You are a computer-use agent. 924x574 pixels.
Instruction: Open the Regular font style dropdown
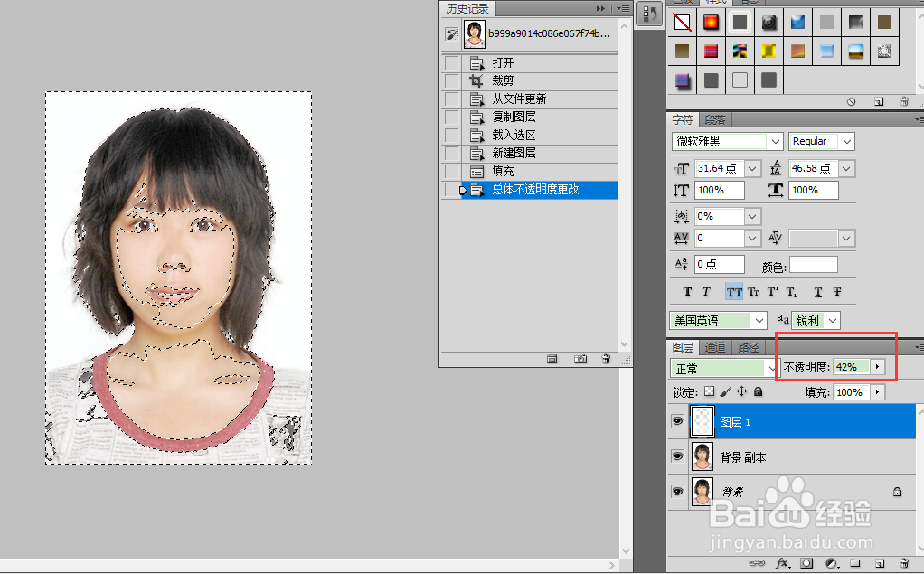[x=847, y=141]
